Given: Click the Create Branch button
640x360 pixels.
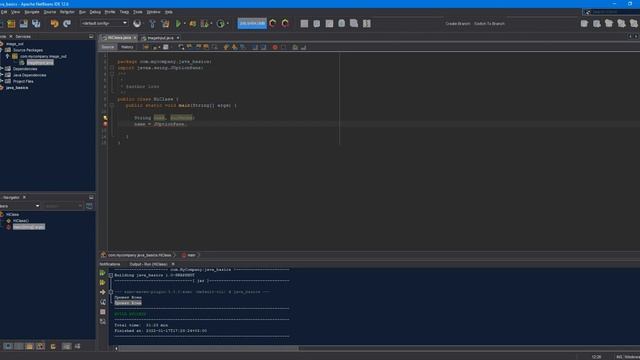Looking at the screenshot, I should coord(458,24).
